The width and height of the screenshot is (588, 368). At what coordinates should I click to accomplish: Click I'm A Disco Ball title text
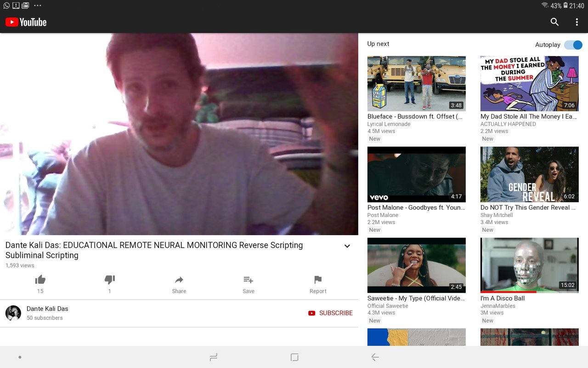(503, 298)
